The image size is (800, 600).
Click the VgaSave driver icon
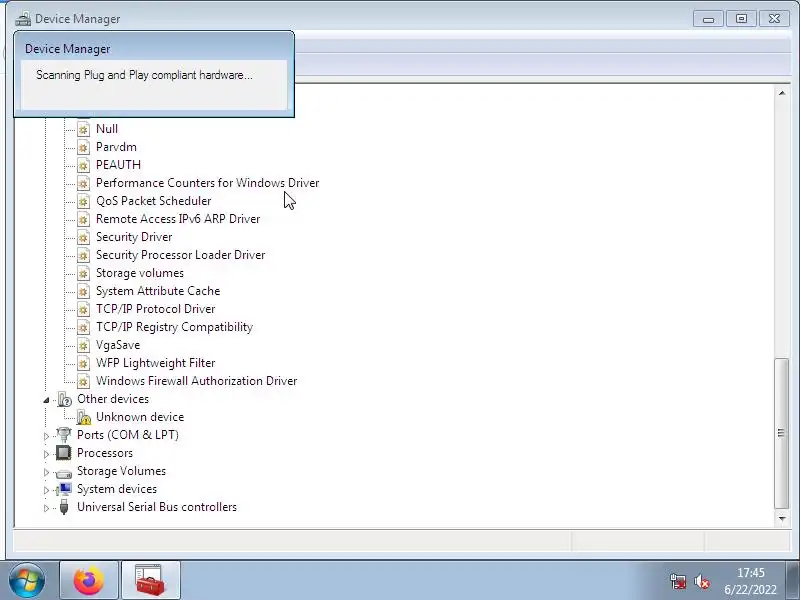(83, 345)
